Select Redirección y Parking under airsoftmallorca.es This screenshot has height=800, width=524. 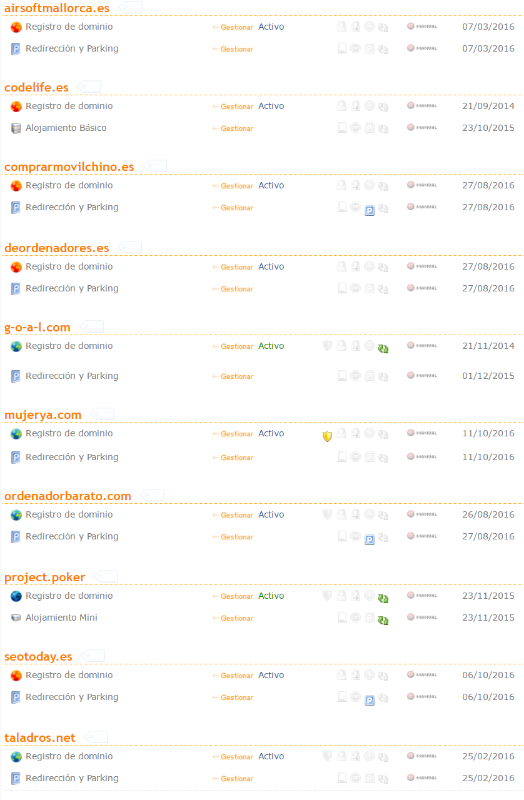click(x=72, y=48)
